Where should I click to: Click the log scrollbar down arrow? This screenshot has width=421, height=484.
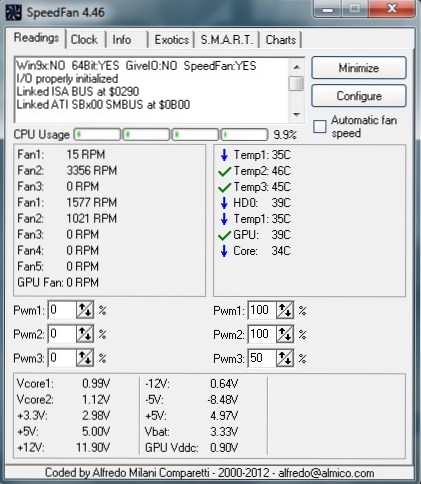click(296, 115)
